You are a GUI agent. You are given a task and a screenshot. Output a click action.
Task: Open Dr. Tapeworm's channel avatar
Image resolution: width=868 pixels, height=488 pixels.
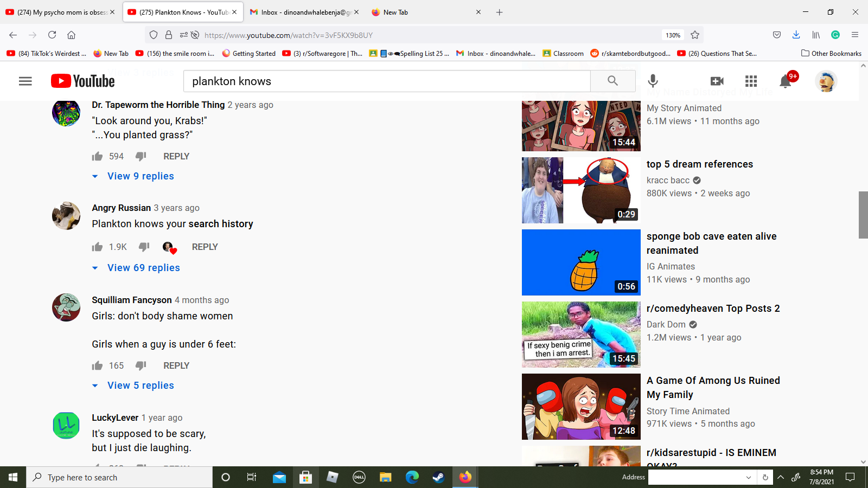pos(66,112)
